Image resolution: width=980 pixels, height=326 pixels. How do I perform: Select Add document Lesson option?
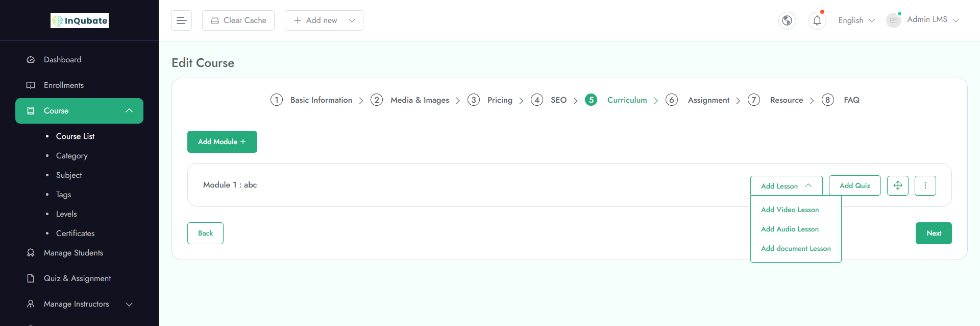(x=796, y=248)
